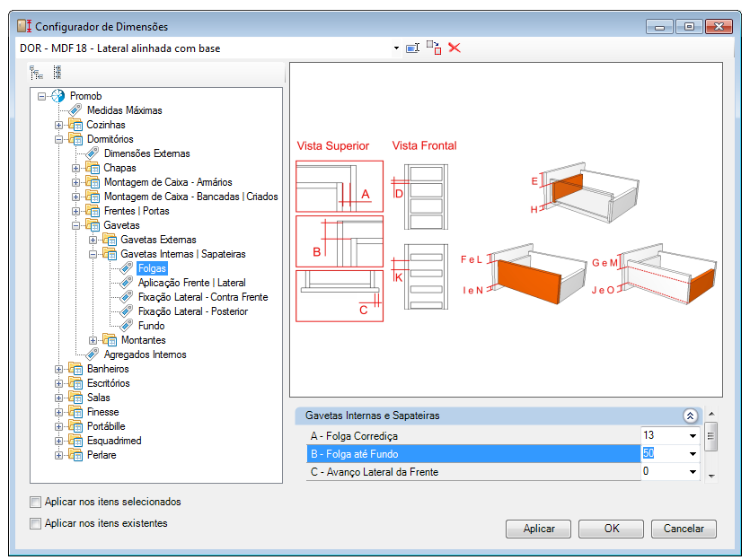Select the Portábille tree item

(x=106, y=425)
